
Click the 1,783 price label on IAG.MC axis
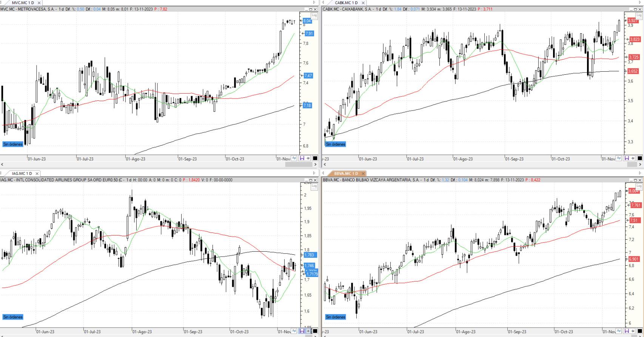coord(309,255)
